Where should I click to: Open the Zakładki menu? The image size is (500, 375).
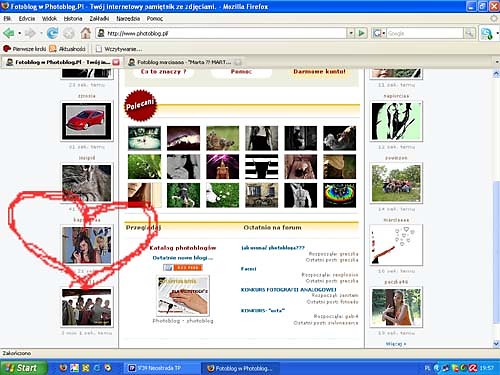99,19
